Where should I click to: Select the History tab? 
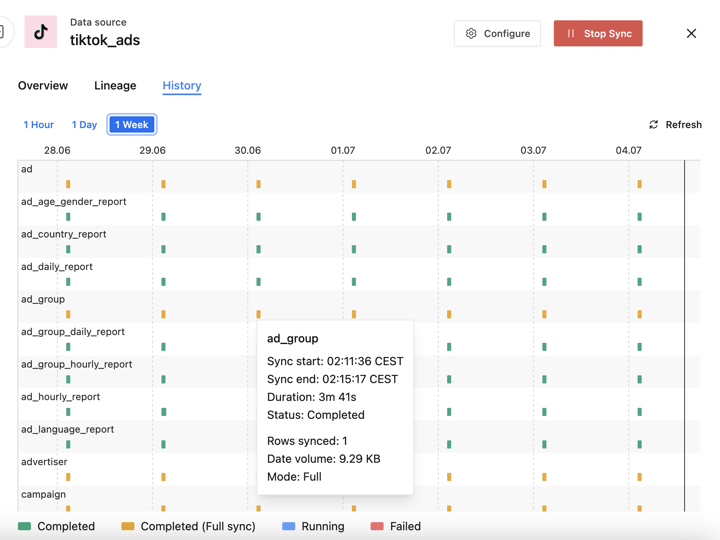coord(182,86)
